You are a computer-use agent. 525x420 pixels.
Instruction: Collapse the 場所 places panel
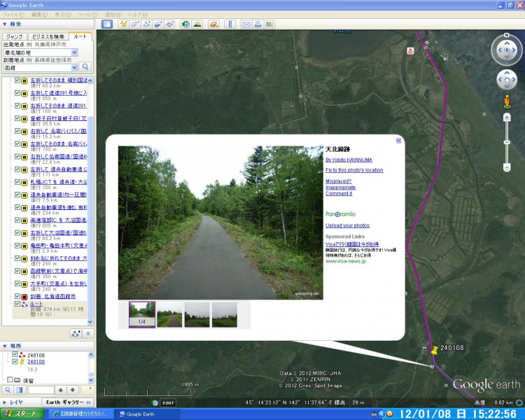6,346
